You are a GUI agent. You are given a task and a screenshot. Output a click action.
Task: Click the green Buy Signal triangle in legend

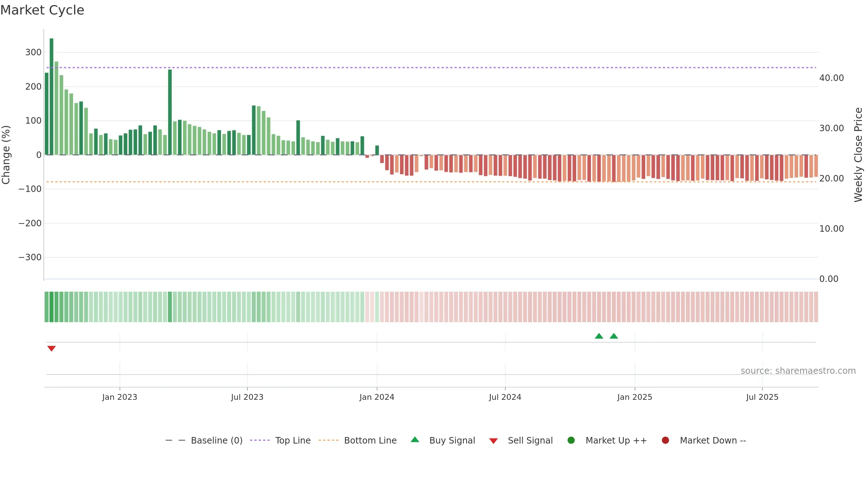click(x=415, y=440)
